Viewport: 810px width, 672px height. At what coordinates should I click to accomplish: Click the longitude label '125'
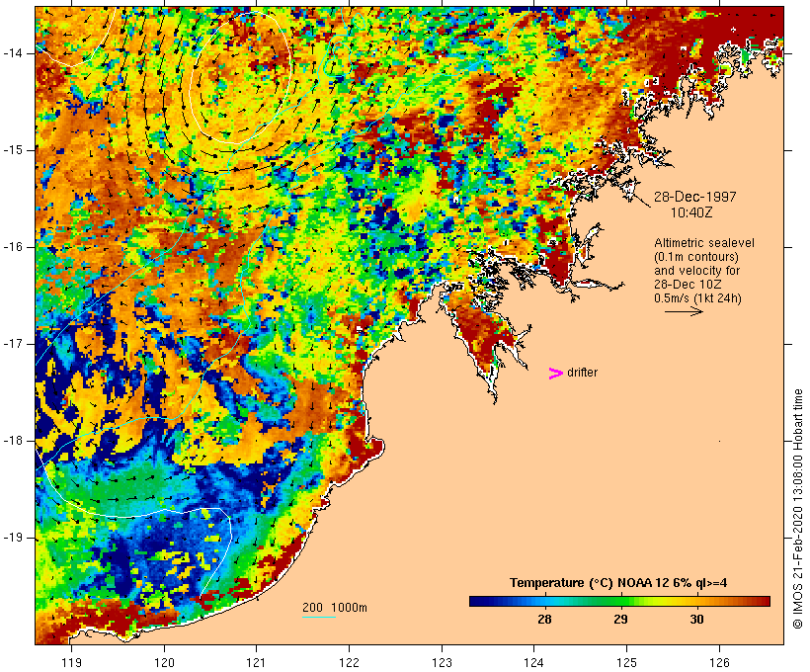[x=626, y=662]
